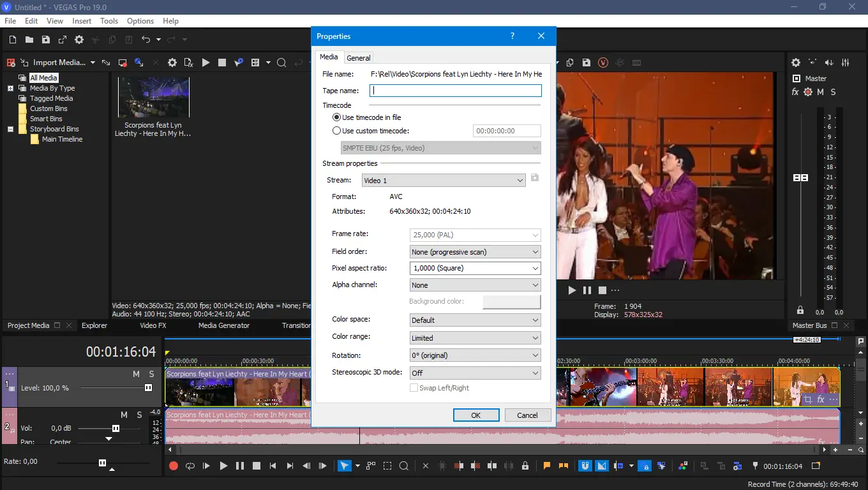Viewport: 868px width, 490px height.
Task: Click the red Record button in transport bar
Action: 173,466
